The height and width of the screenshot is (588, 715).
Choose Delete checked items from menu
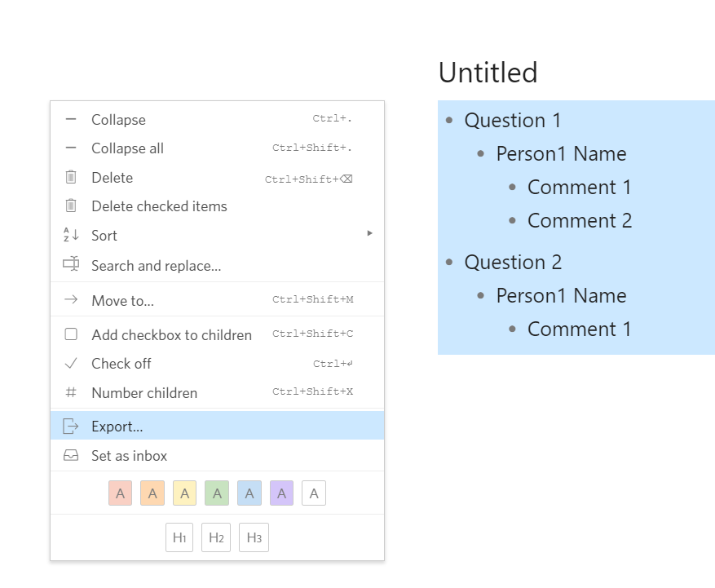coord(159,206)
